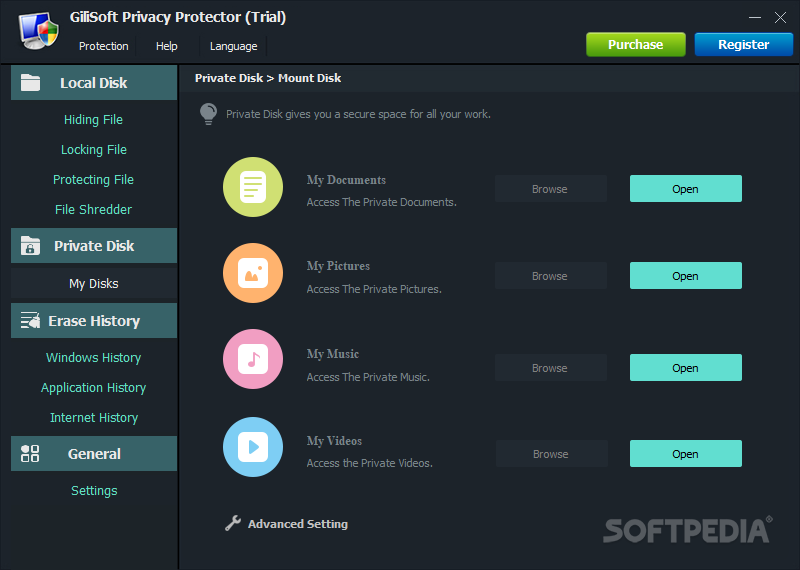This screenshot has height=570, width=800.
Task: Click the blue My Videos play icon
Action: pyautogui.click(x=253, y=447)
